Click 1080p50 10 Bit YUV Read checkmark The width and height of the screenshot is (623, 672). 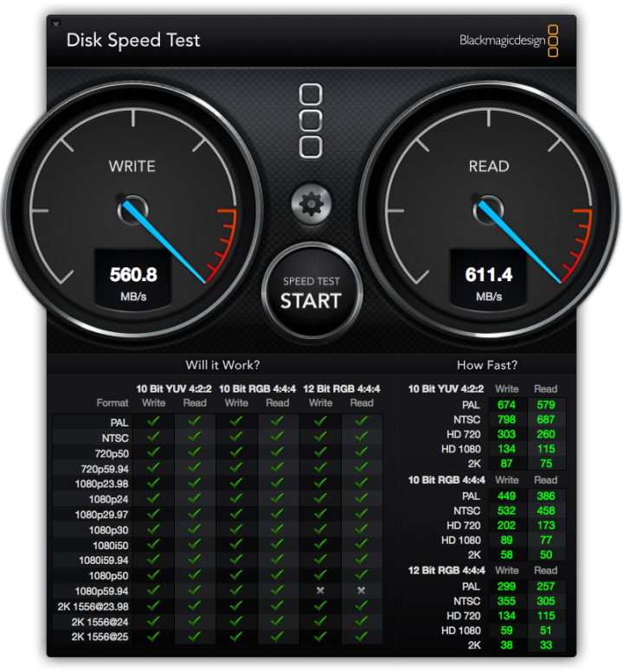(195, 575)
